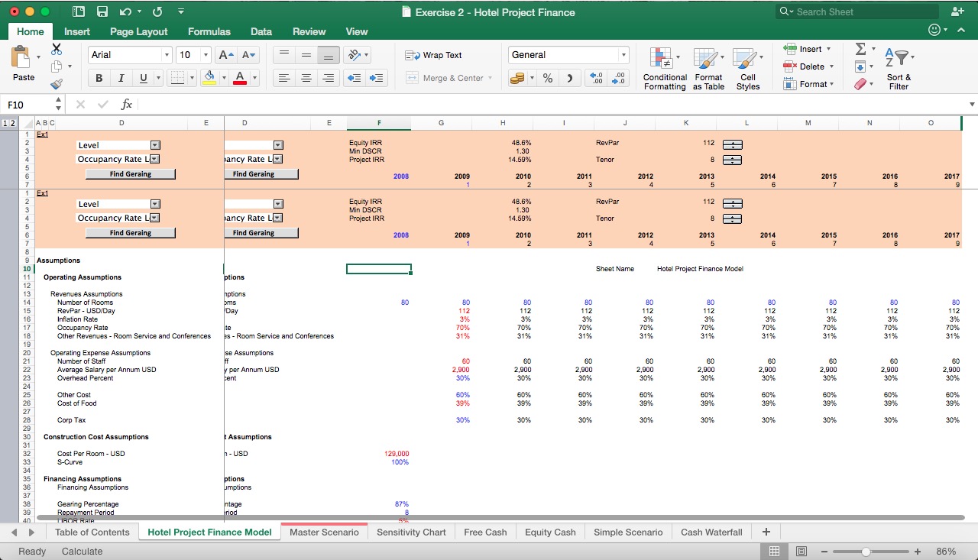
Task: Click Calculate in the status bar
Action: click(81, 551)
